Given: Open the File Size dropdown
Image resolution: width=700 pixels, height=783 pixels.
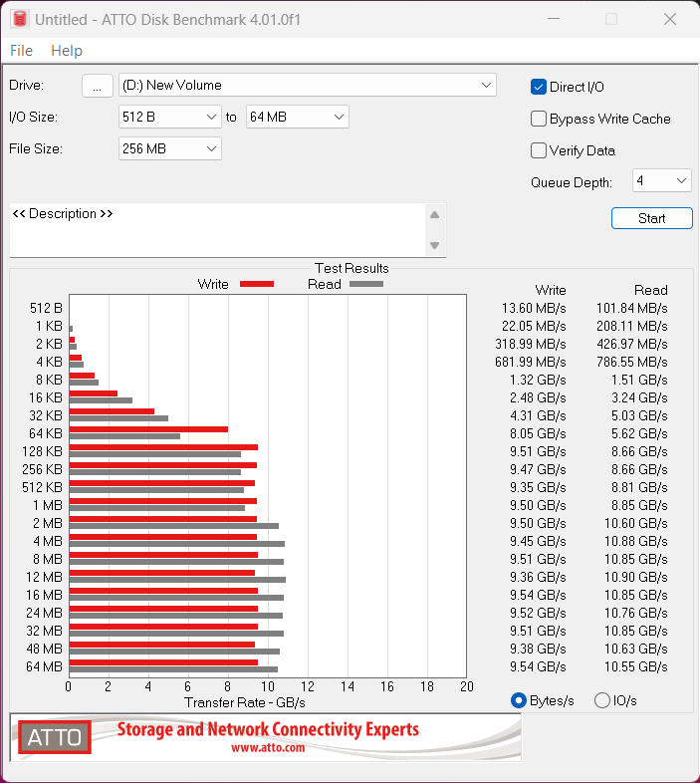Looking at the screenshot, I should pos(169,149).
